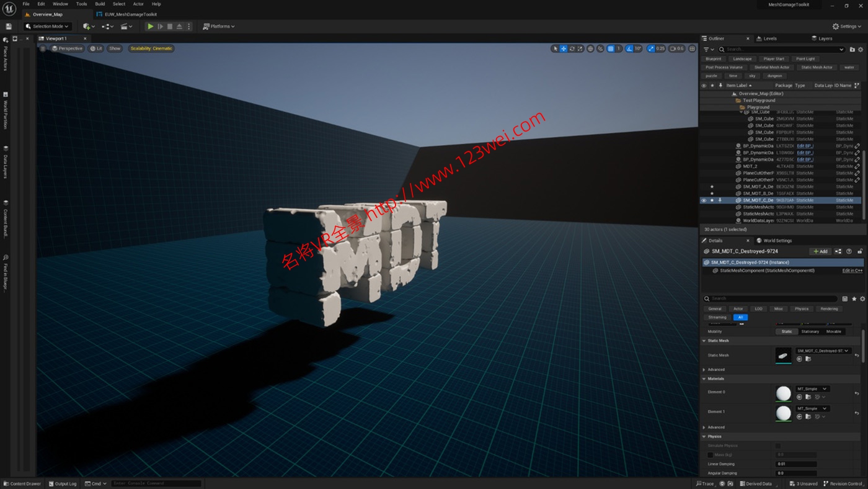The height and width of the screenshot is (489, 868).
Task: Click the console command input field
Action: [x=155, y=483]
